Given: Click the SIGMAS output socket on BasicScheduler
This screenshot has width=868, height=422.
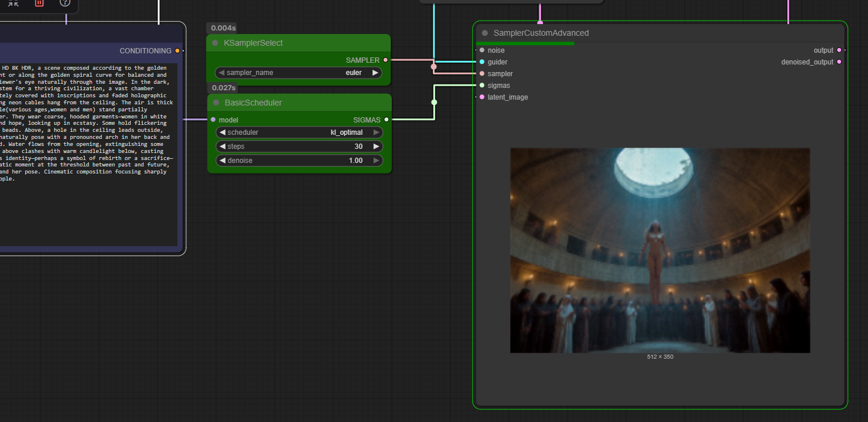Looking at the screenshot, I should pos(387,120).
